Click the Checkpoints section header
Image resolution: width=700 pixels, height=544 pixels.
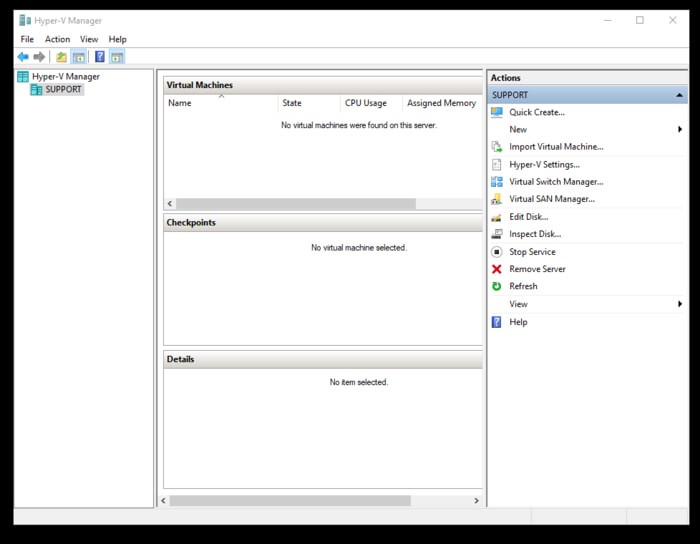(323, 222)
